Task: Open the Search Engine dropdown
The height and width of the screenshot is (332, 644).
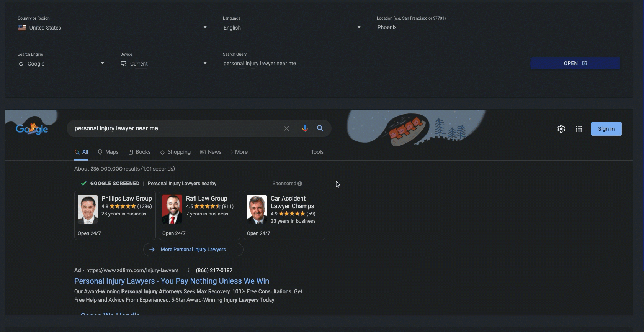Action: [x=102, y=63]
